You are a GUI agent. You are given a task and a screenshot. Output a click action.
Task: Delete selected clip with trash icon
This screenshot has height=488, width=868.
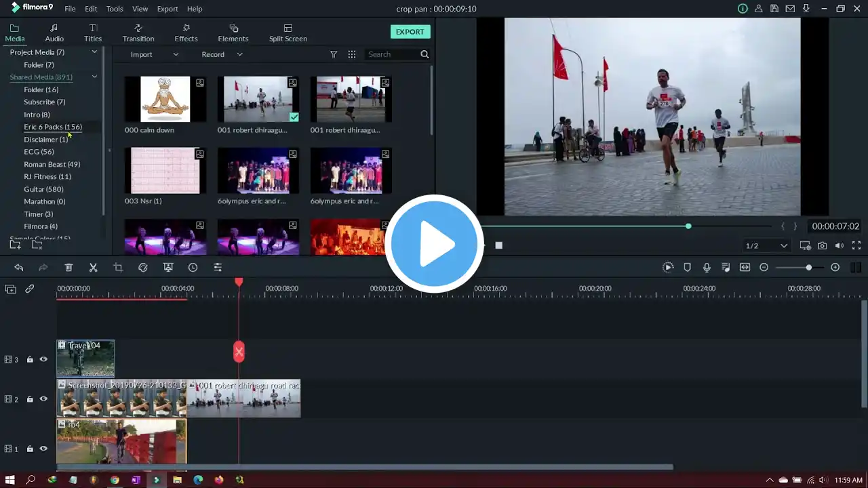coord(68,268)
